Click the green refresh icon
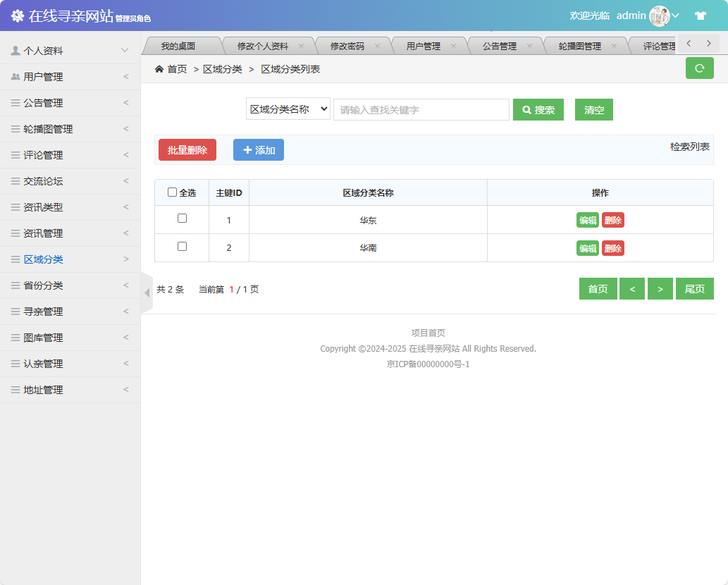Screen dimensions: 728x585 click(x=699, y=68)
